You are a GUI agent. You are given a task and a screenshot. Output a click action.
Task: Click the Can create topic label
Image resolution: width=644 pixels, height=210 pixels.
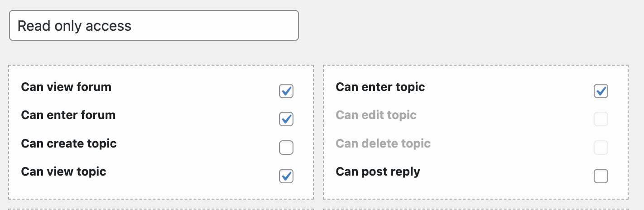pos(69,143)
